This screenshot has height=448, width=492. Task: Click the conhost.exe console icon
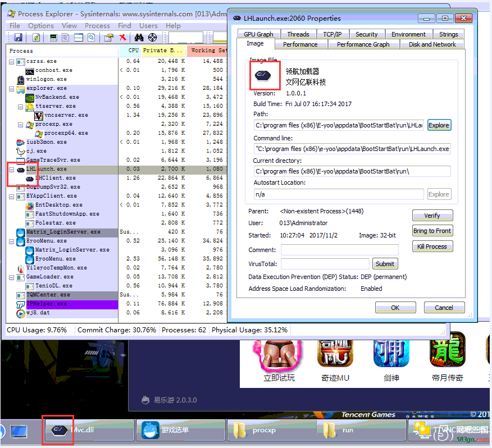tap(30, 71)
